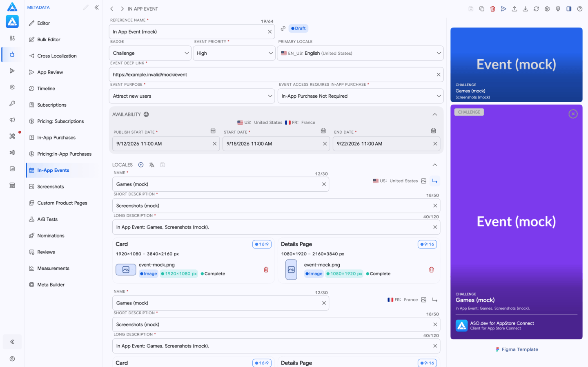Screen dimensions: 588x367
Task: Open the Badge dropdown showing Challenge
Action: (150, 53)
